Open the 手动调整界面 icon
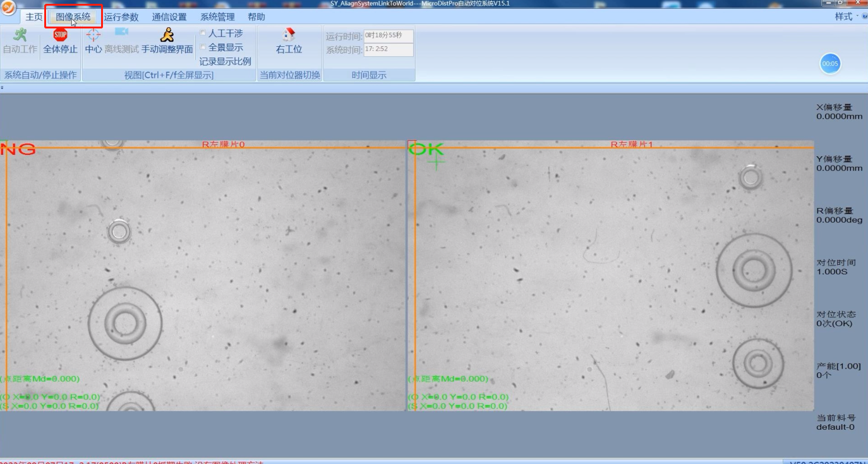The height and width of the screenshot is (464, 868). pos(167,35)
